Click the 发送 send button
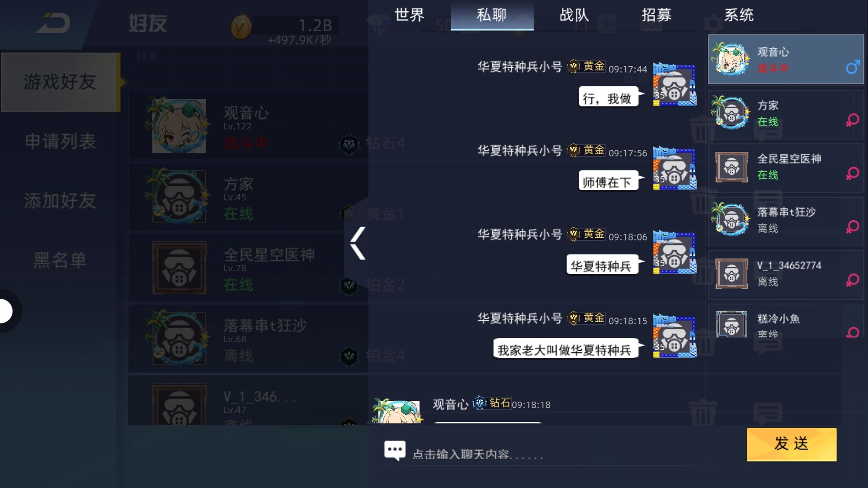868x488 pixels. point(792,444)
